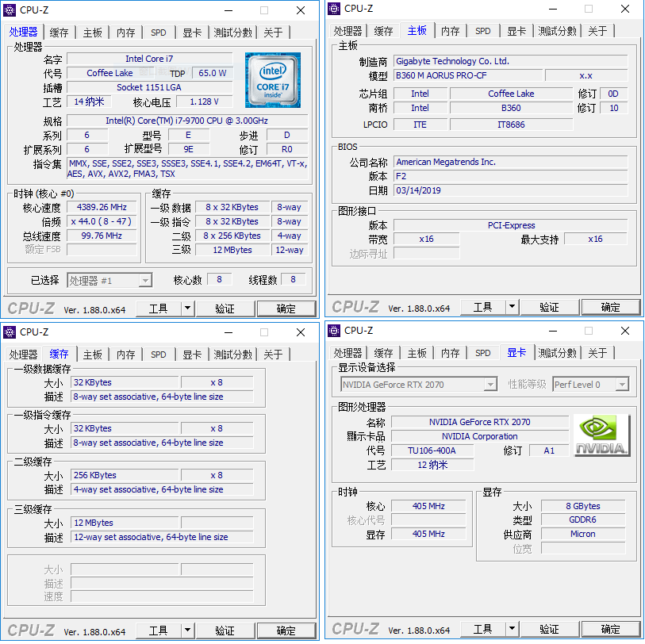
Task: Switch to 显卡 tab in the cache window
Action: [192, 355]
